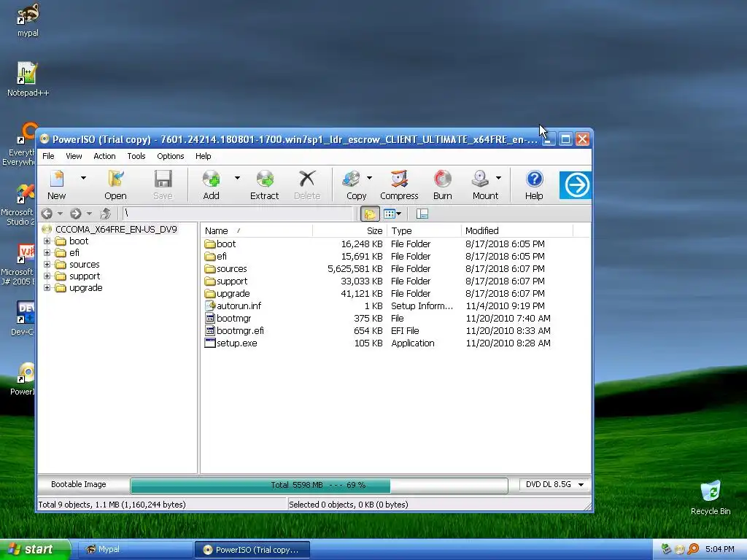
Task: Open the View menu
Action: click(x=74, y=156)
